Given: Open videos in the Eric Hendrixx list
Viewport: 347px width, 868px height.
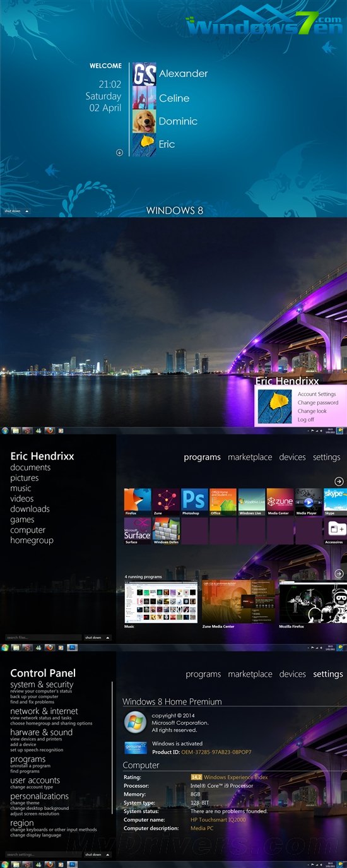Looking at the screenshot, I should pyautogui.click(x=22, y=499).
